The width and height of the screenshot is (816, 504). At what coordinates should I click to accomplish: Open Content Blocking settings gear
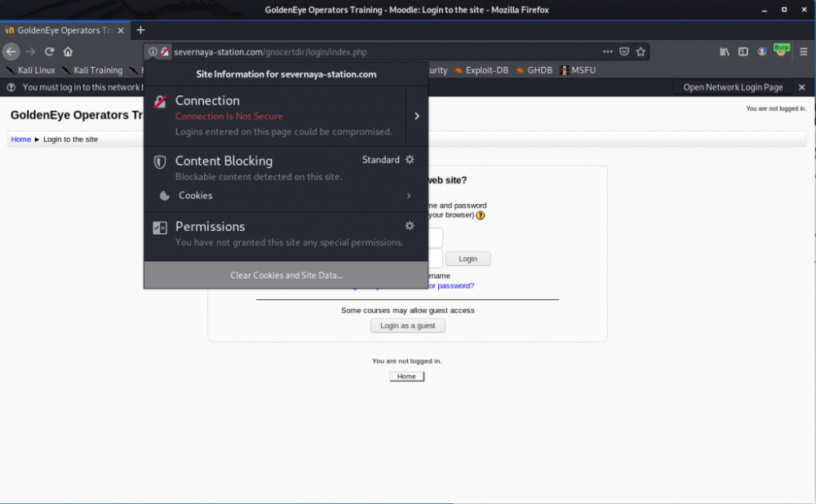pos(410,159)
